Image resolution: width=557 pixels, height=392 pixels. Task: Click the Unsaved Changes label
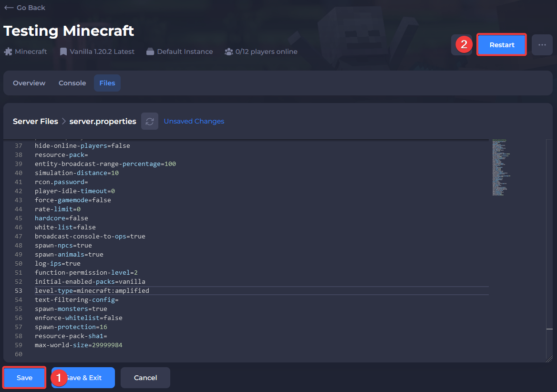(194, 122)
